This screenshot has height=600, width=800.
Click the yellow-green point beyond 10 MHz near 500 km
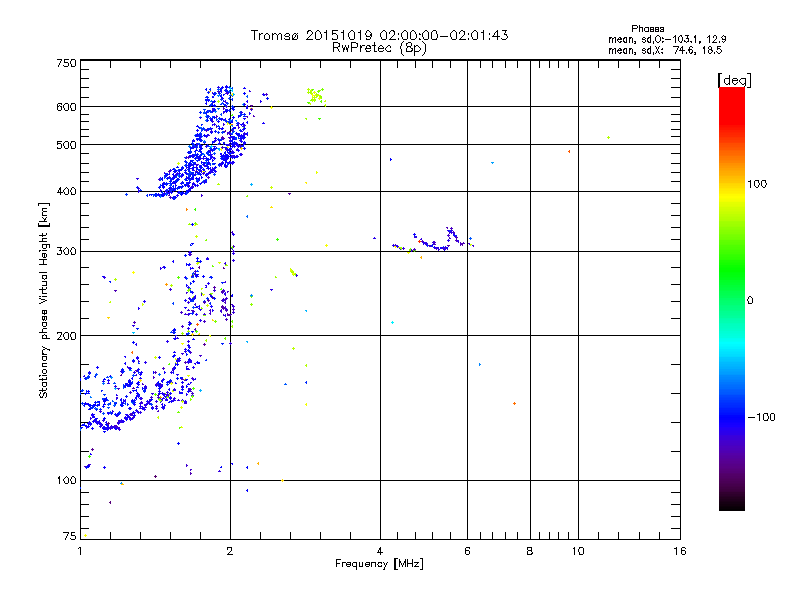608,138
